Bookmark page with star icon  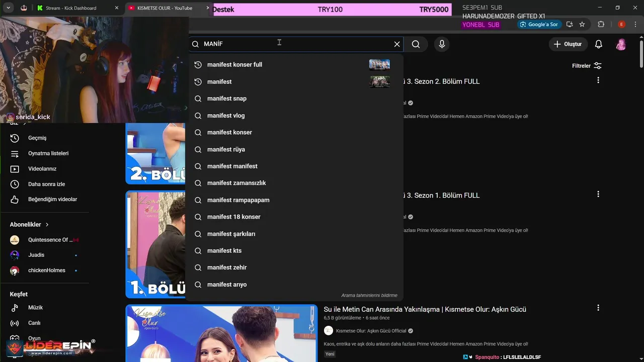[x=582, y=24]
